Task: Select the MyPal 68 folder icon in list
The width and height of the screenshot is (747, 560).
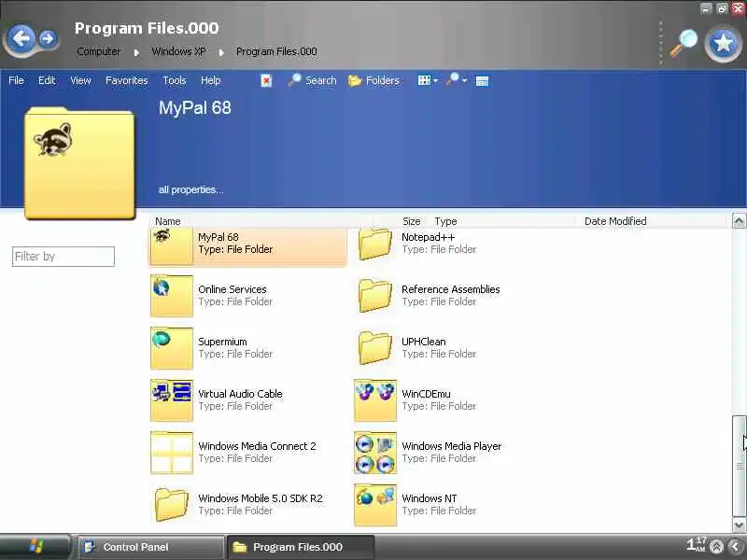Action: 172,245
